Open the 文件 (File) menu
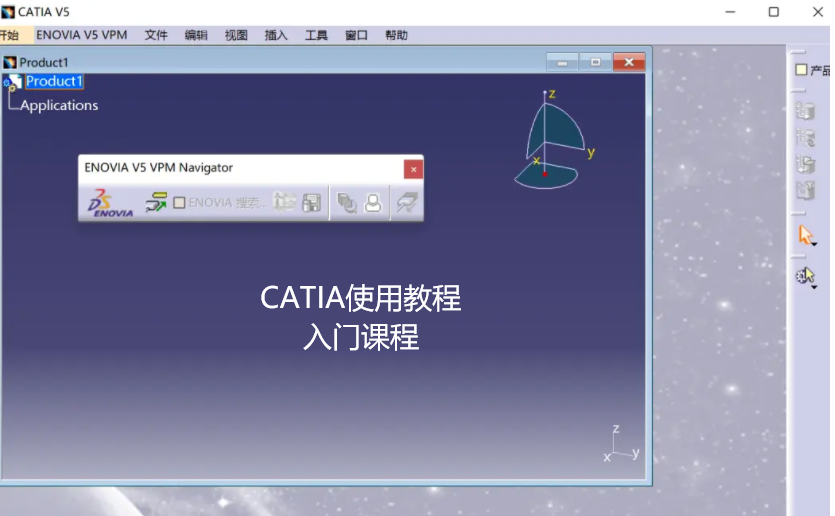 point(156,35)
